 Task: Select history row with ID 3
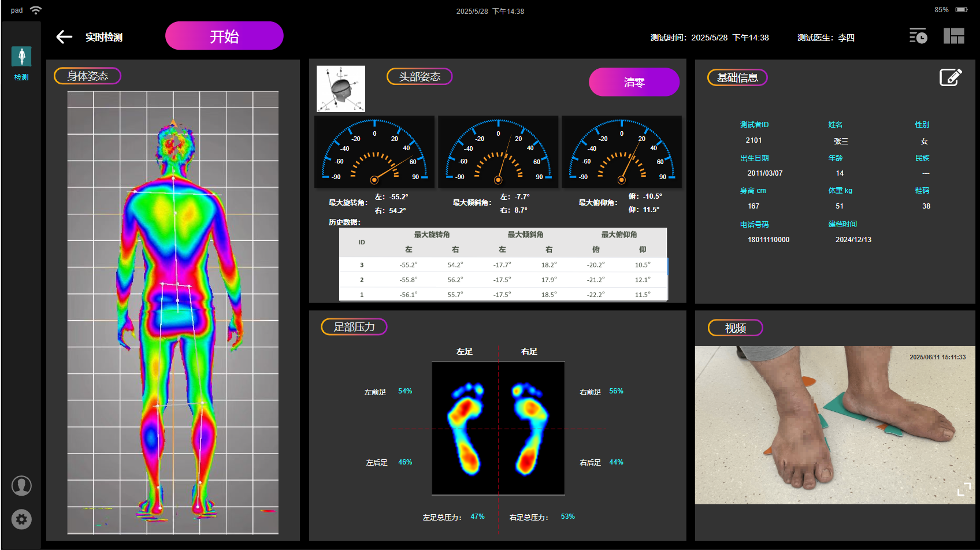coord(503,265)
